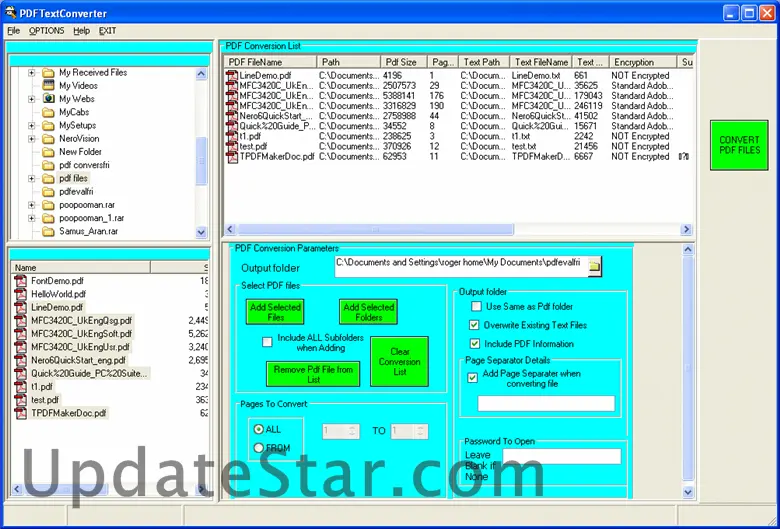Click PDF icon beside HelloWorld.pdf in file list
This screenshot has height=529, width=780.
pos(20,295)
